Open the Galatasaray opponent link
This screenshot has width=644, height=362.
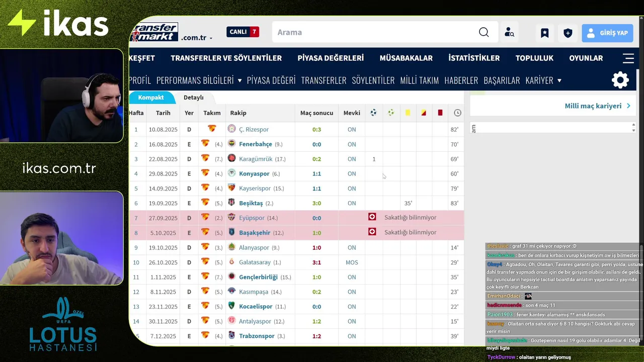[255, 262]
